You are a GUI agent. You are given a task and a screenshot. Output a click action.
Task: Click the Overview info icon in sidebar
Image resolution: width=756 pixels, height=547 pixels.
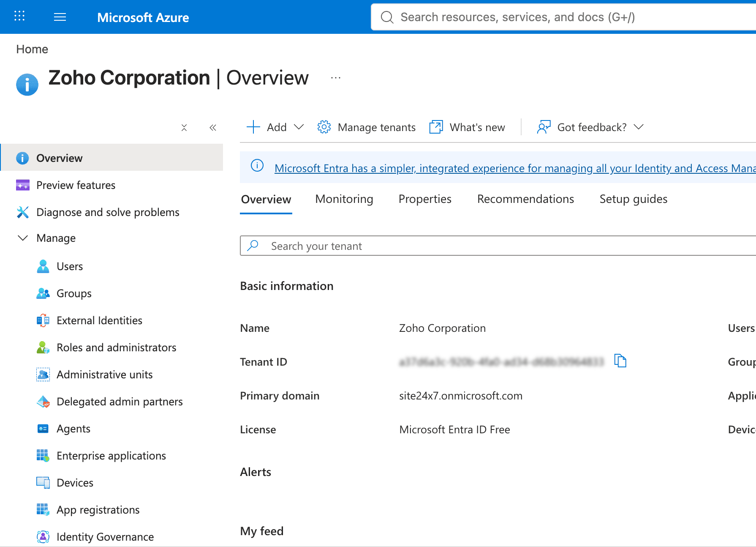coord(22,158)
